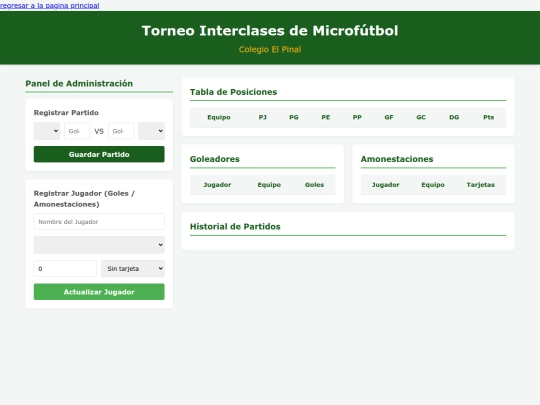Select the 'GF' column header

(389, 117)
